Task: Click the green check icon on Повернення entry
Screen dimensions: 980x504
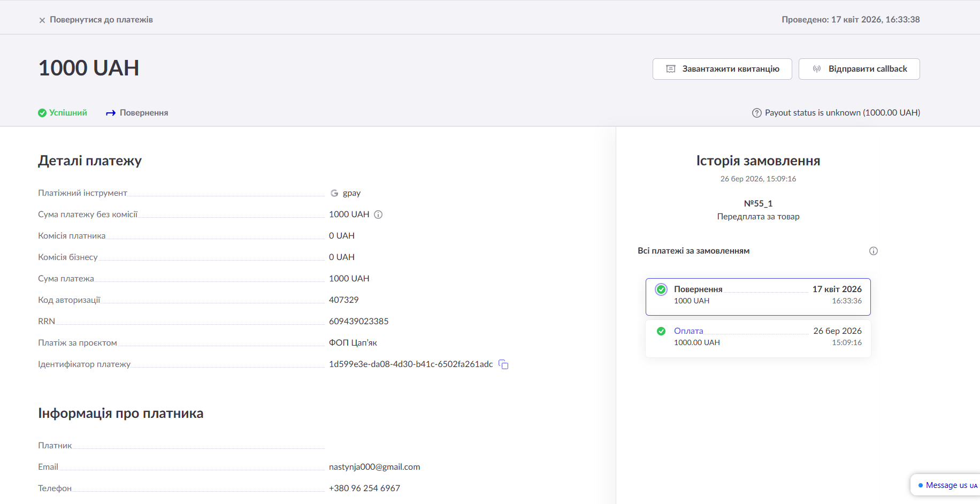Action: (661, 289)
